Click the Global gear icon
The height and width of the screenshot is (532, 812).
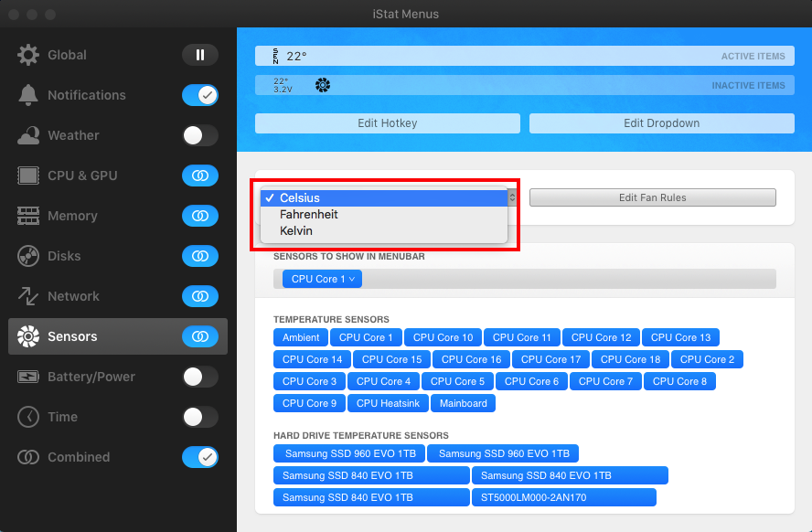[28, 55]
